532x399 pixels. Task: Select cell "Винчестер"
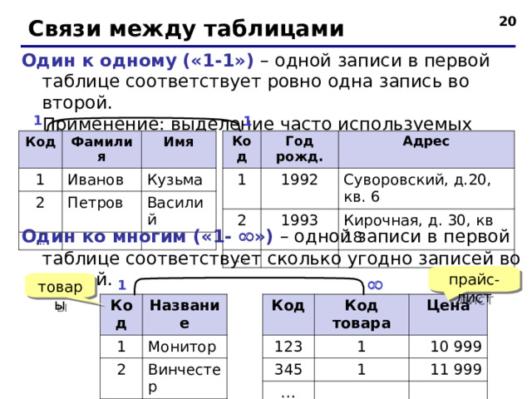click(185, 378)
